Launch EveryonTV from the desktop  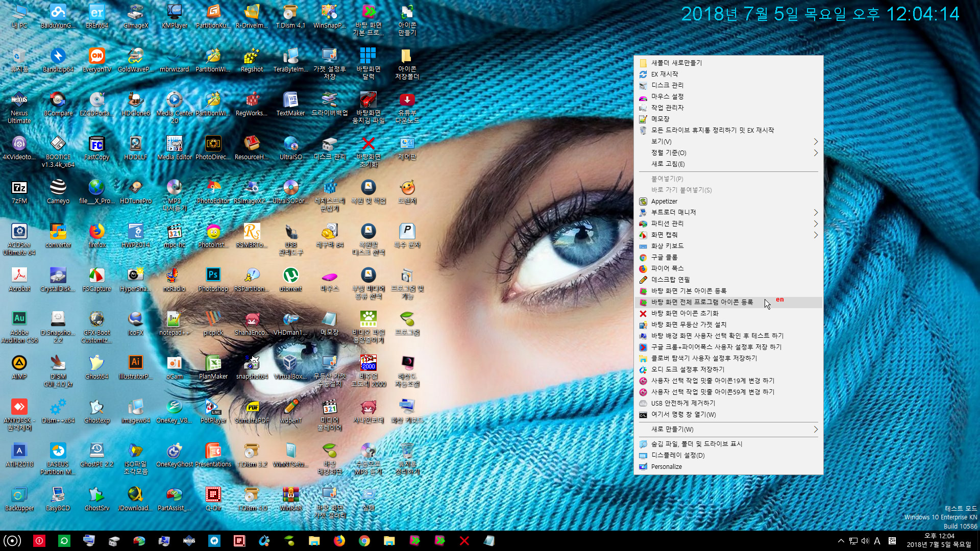click(96, 60)
